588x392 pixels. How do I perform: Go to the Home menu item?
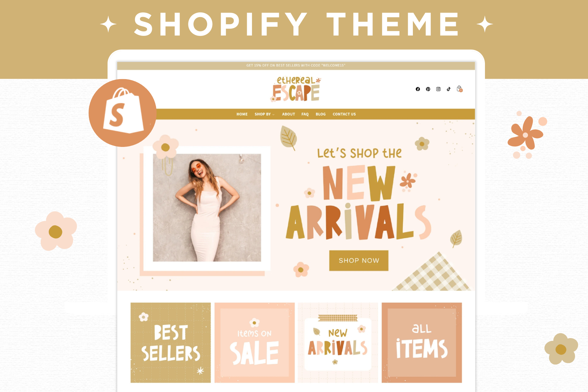(x=242, y=114)
